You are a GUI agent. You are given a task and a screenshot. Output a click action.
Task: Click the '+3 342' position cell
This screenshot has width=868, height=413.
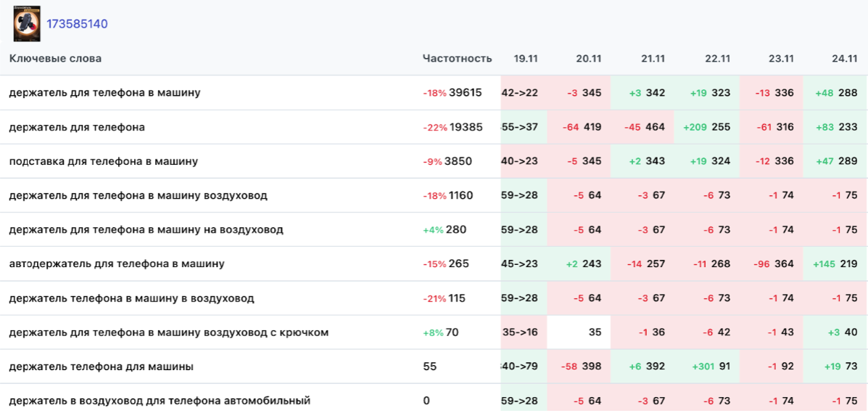(x=642, y=93)
